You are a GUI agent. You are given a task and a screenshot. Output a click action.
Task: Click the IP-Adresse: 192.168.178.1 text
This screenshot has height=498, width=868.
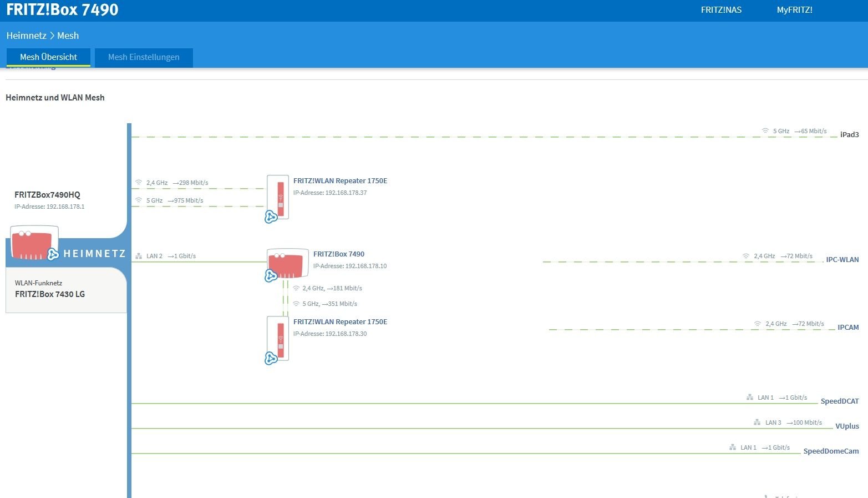[x=49, y=207]
